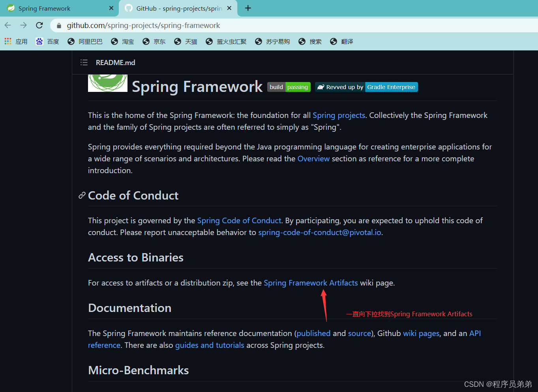Click the browser back arrow

click(8, 25)
